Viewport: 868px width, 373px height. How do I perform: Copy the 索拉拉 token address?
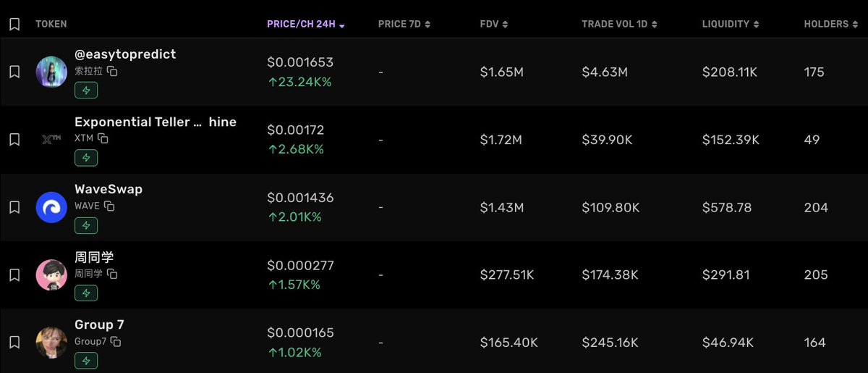pos(113,71)
